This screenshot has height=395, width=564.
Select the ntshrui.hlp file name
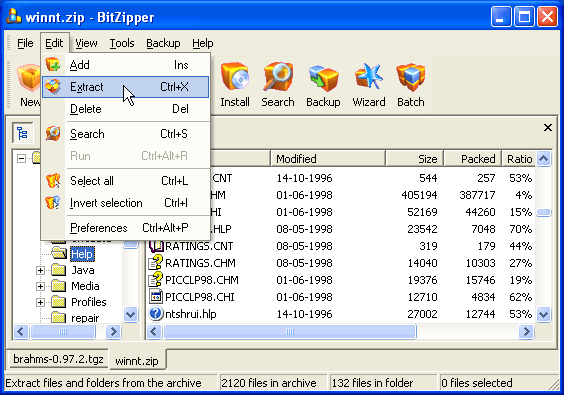[x=191, y=314]
